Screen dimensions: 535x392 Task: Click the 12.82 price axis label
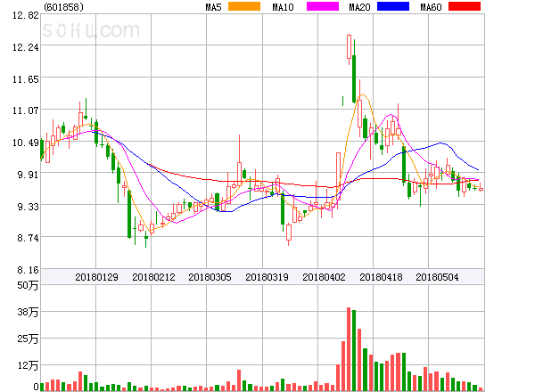26,15
